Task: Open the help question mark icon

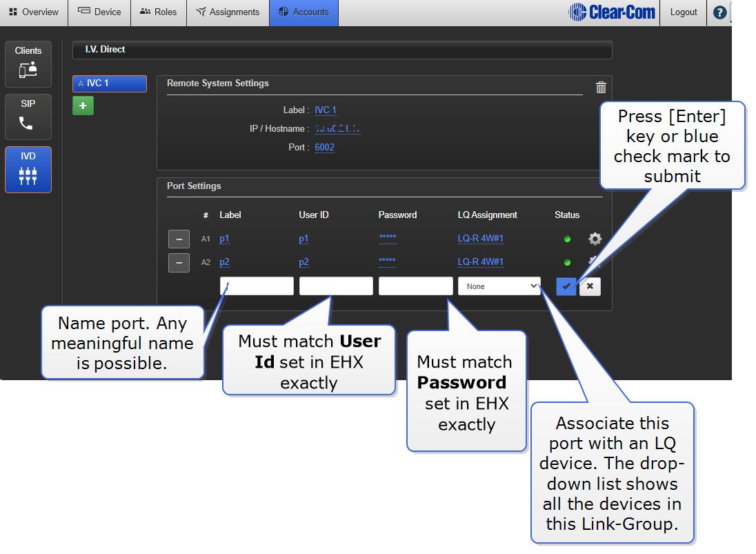Action: (719, 12)
